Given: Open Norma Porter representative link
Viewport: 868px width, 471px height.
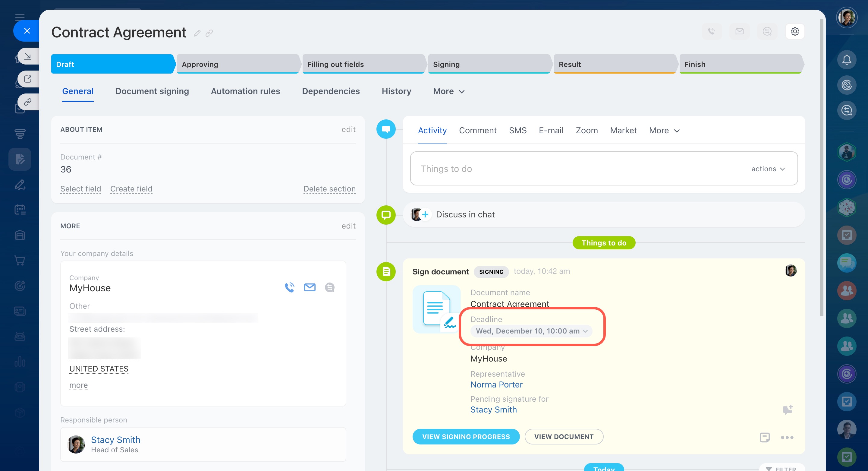Looking at the screenshot, I should [x=496, y=385].
